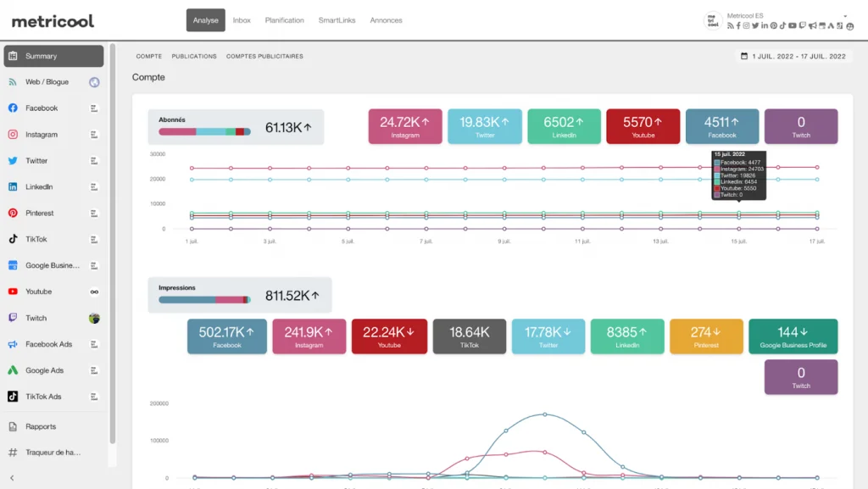This screenshot has height=489, width=868.
Task: Click the Twitter 19.83K subscribers card
Action: 484,126
